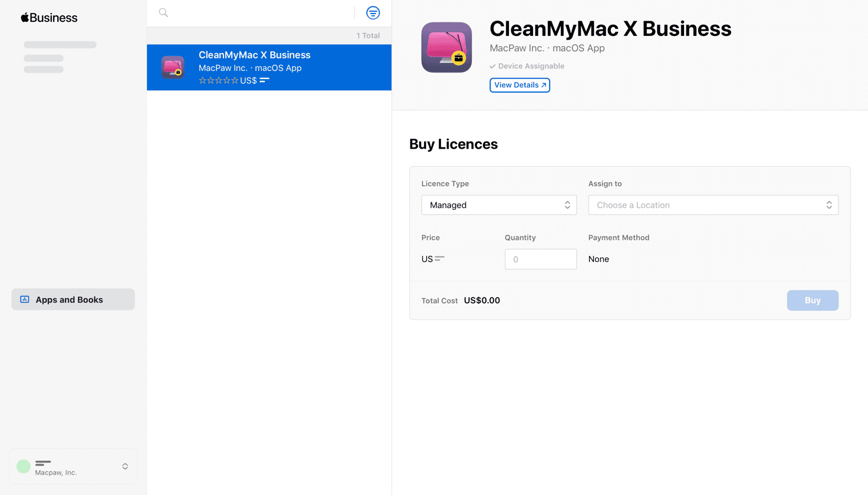
Task: Click CleanMyMac X app icon in list
Action: pos(173,67)
